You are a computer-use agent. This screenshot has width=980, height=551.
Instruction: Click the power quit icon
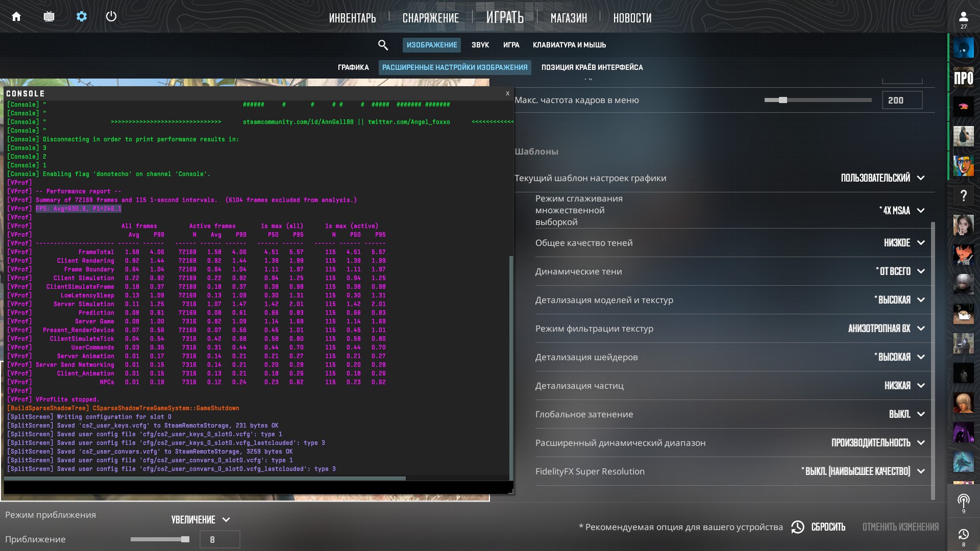(x=111, y=17)
